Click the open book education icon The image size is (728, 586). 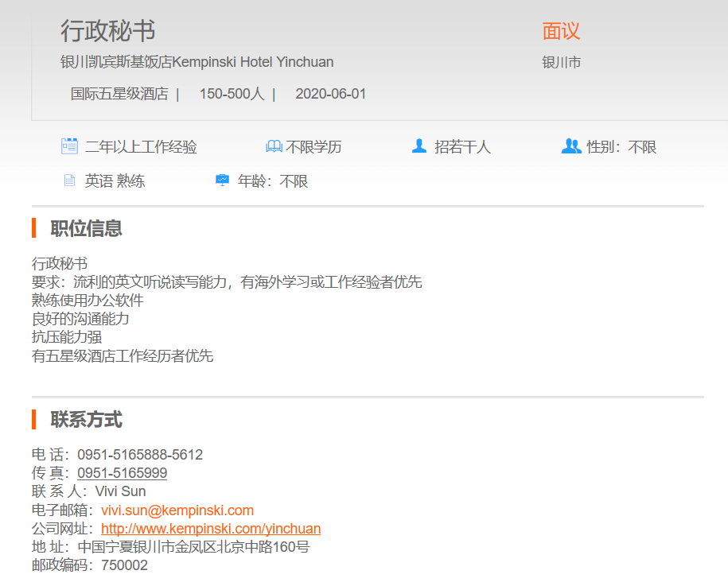point(274,146)
